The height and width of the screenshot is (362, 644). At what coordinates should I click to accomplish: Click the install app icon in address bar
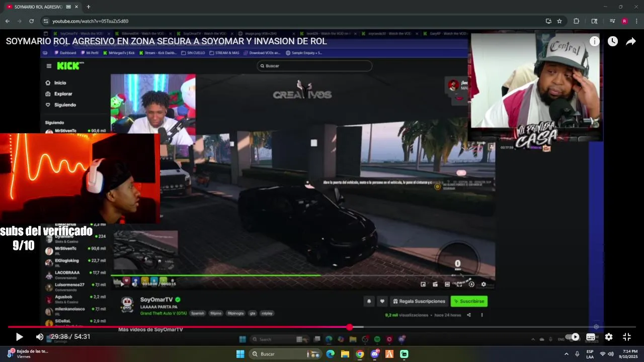click(548, 21)
